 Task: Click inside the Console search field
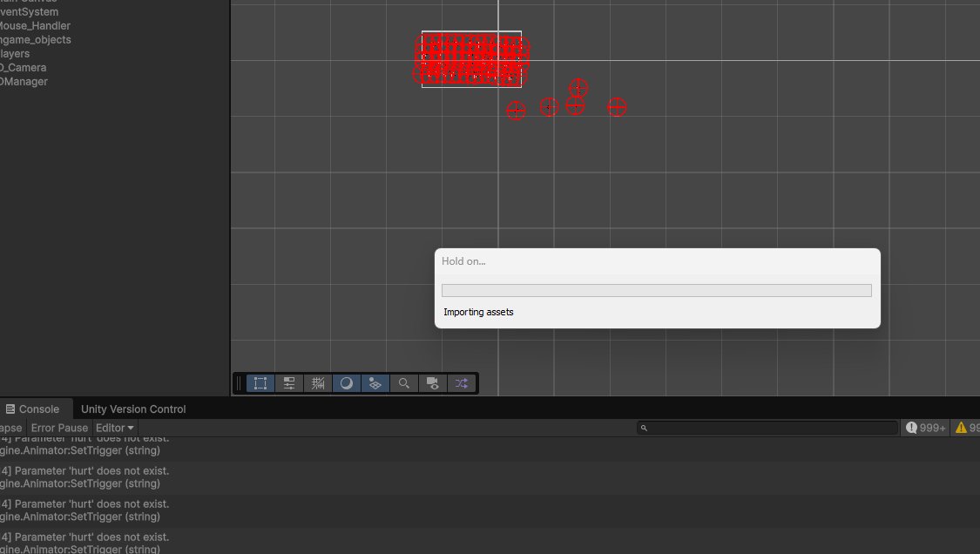pyautogui.click(x=767, y=428)
